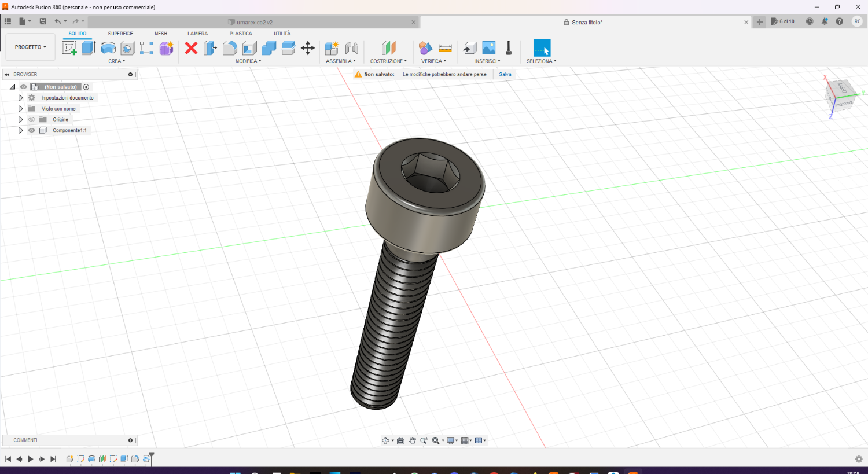Open the SELEZIONA dropdown menu
The height and width of the screenshot is (474, 868).
(542, 61)
